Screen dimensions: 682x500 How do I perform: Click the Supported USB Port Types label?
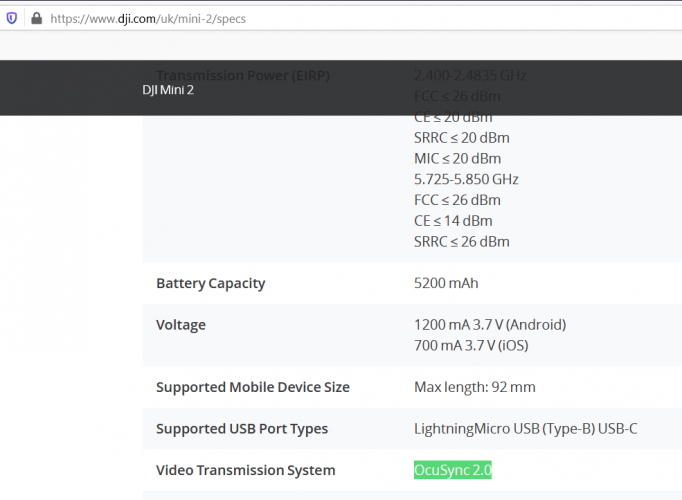pos(242,429)
